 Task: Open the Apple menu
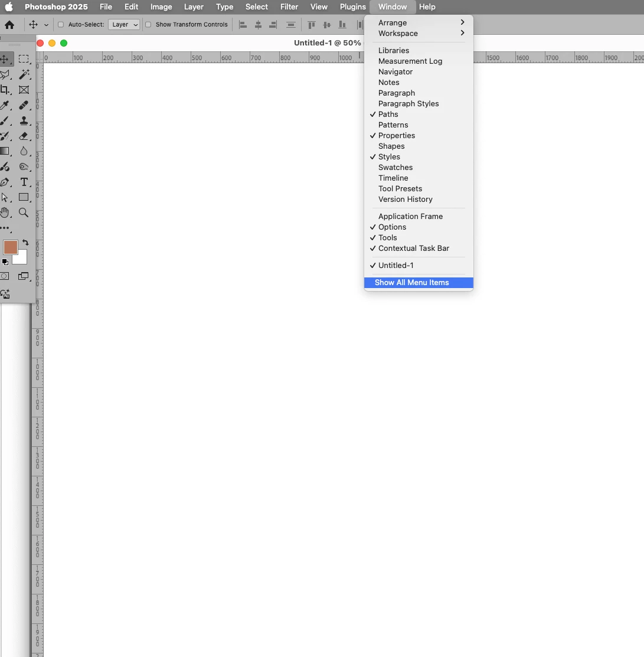pos(9,6)
